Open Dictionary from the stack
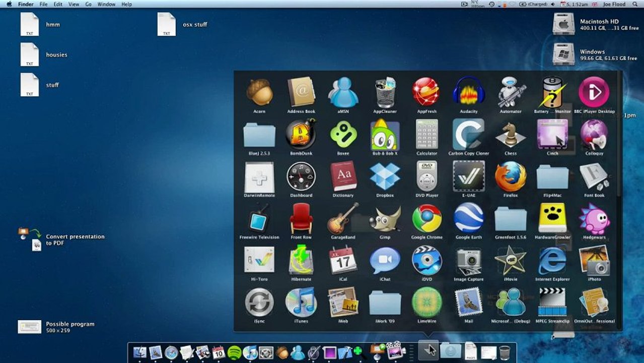 (343, 176)
